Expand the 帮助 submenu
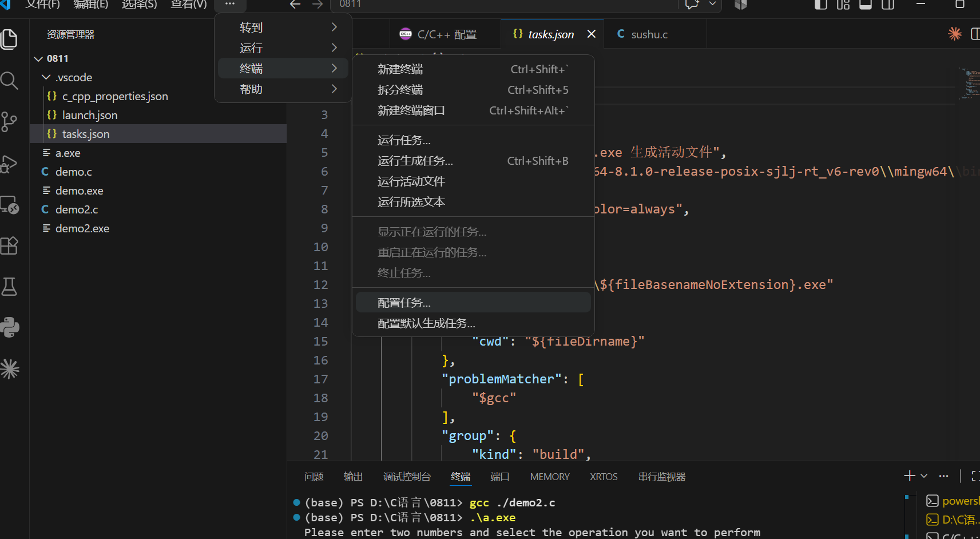The height and width of the screenshot is (539, 980). [283, 89]
